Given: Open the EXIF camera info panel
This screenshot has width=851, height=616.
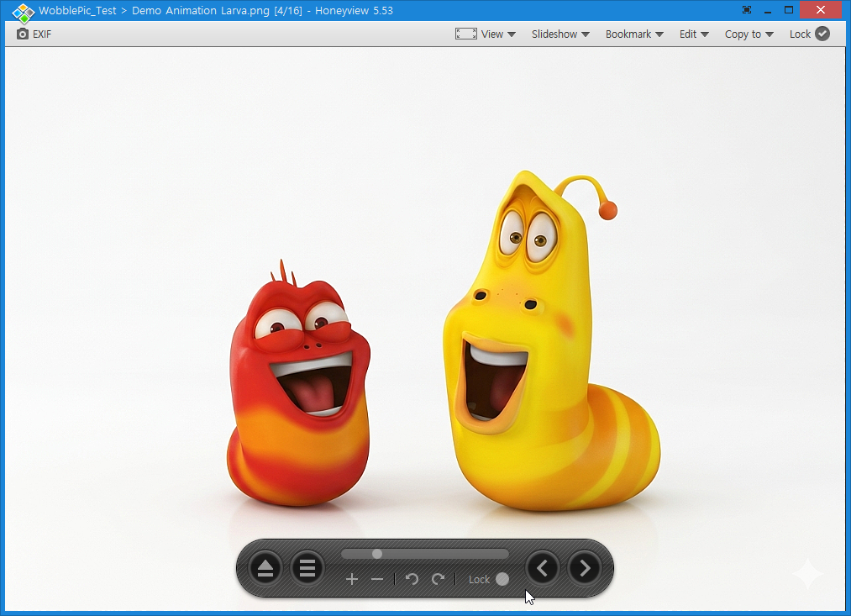Looking at the screenshot, I should click(x=34, y=34).
